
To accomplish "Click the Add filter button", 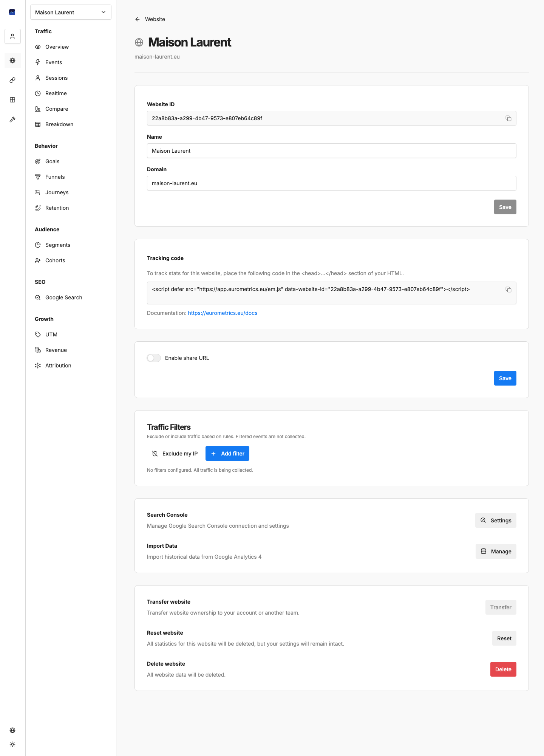I will (227, 454).
